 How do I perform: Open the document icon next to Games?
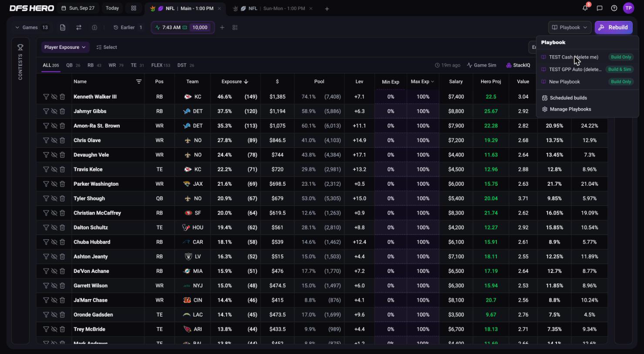pos(63,27)
